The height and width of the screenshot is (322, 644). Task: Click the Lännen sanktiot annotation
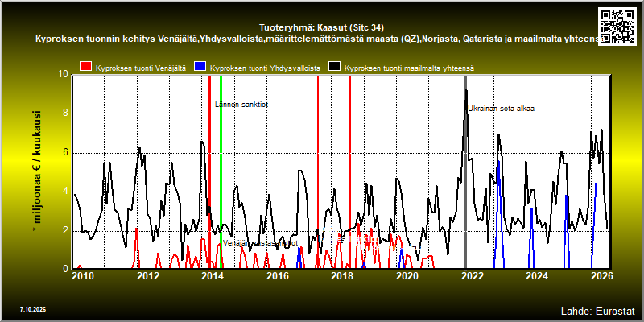coord(242,105)
